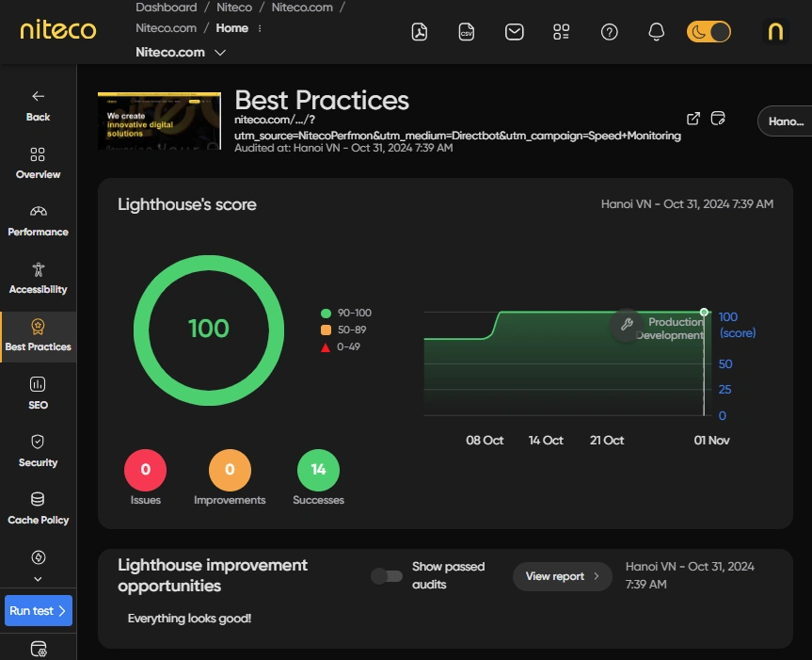Open the Performance section
This screenshot has height=660, width=812.
click(39, 220)
